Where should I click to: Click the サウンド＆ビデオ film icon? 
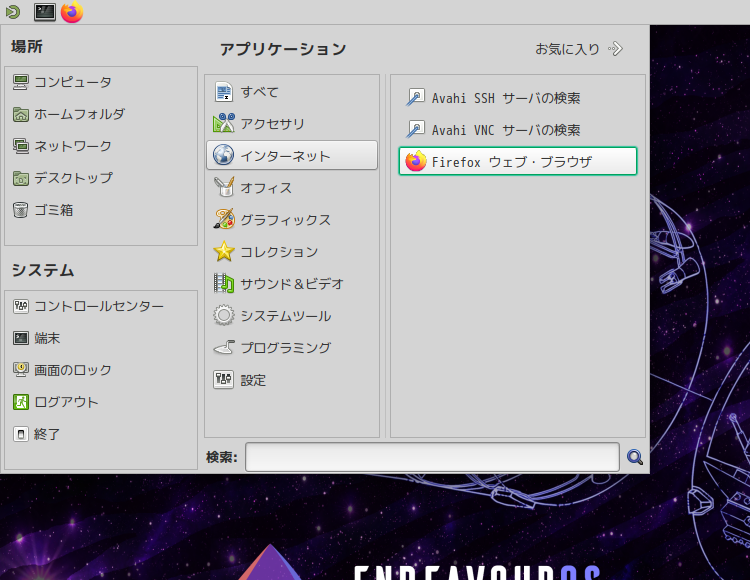point(224,284)
